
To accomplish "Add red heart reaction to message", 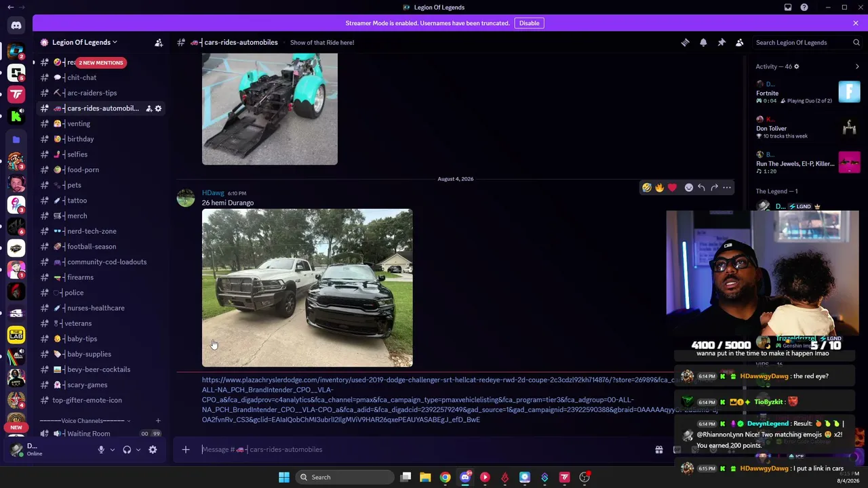I will tap(672, 188).
